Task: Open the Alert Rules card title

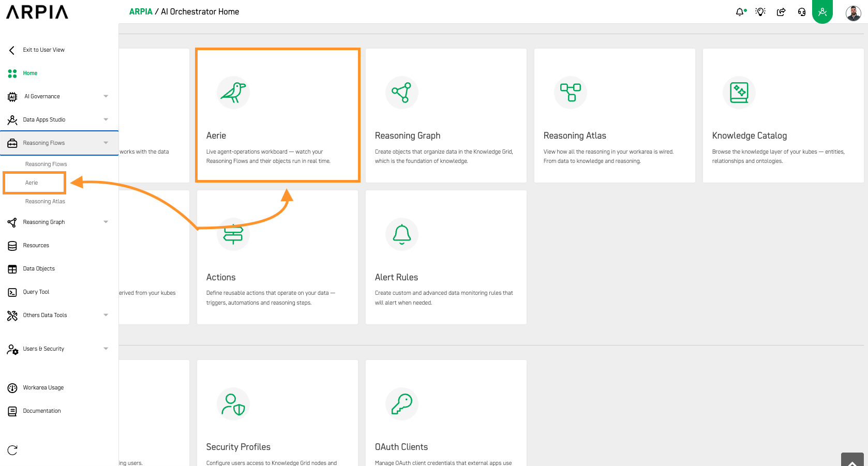Action: click(x=396, y=277)
